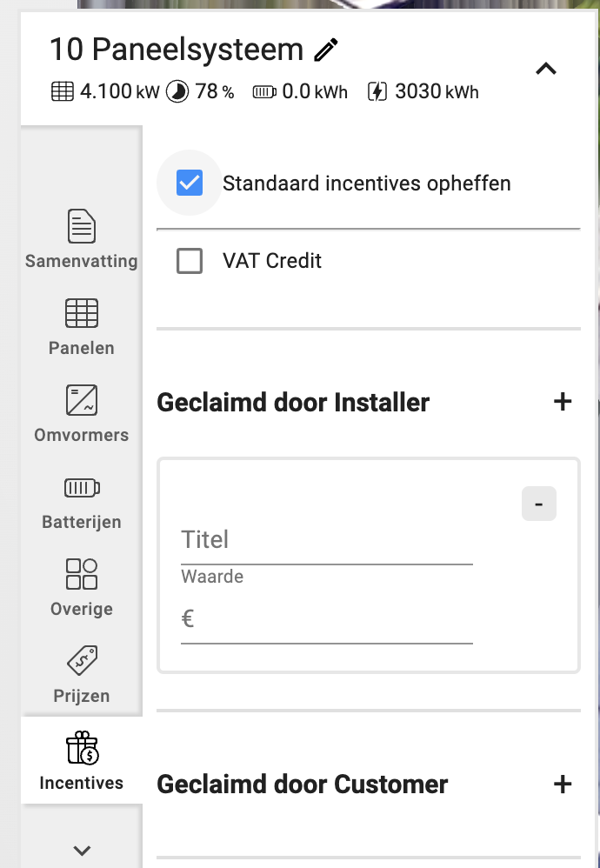Expand more sidebar items with down chevron
This screenshot has height=868, width=600.
coord(82,851)
